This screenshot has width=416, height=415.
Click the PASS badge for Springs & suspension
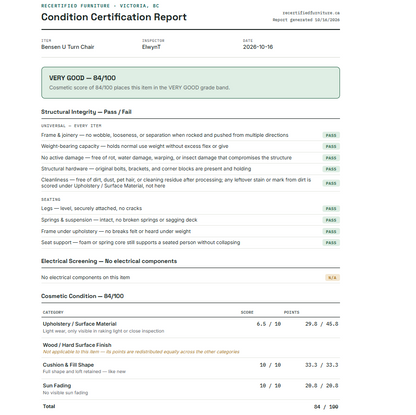coord(331,220)
